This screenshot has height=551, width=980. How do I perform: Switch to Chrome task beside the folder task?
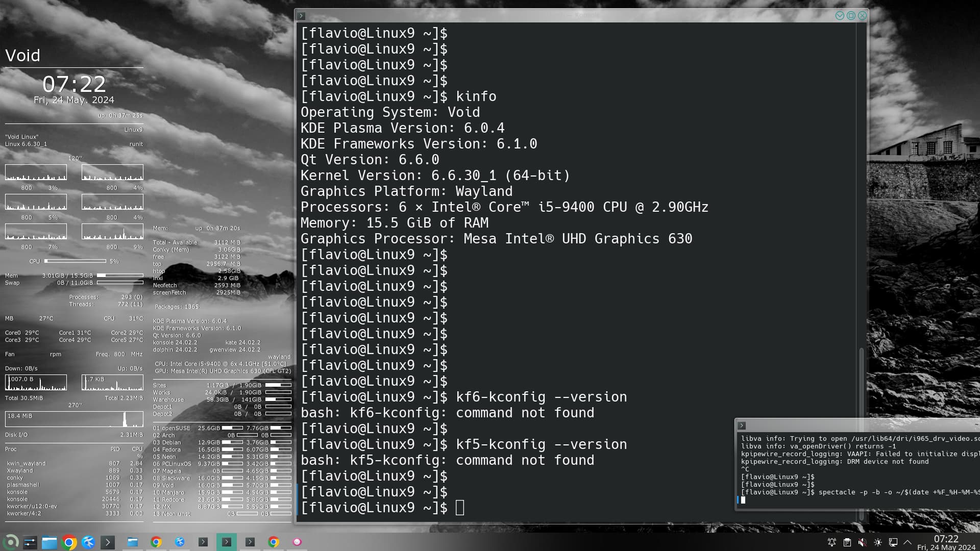tap(156, 542)
